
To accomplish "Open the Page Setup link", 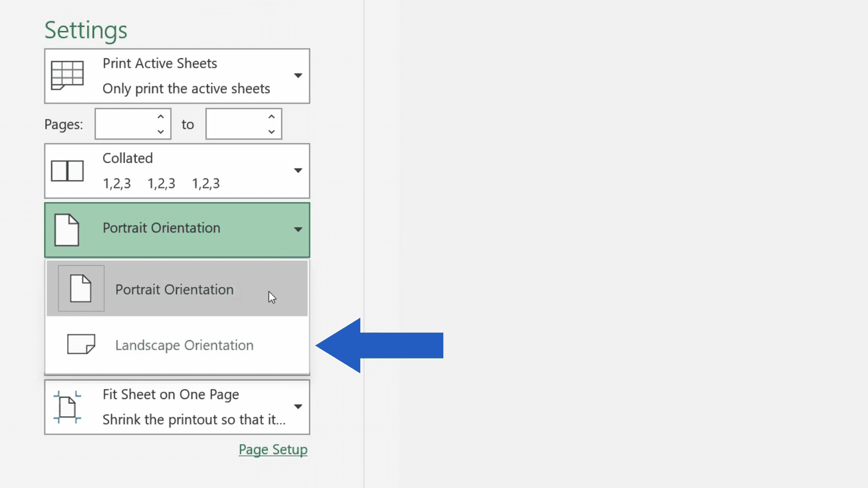I will click(x=273, y=449).
